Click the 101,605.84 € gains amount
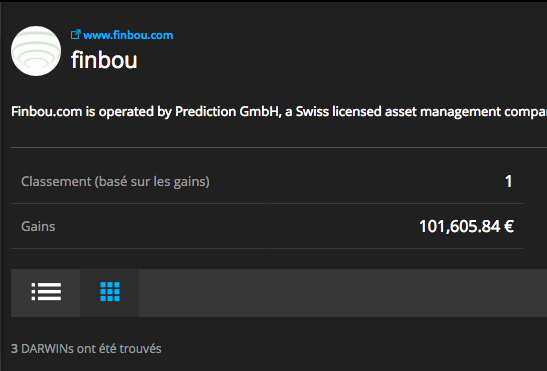 point(466,227)
